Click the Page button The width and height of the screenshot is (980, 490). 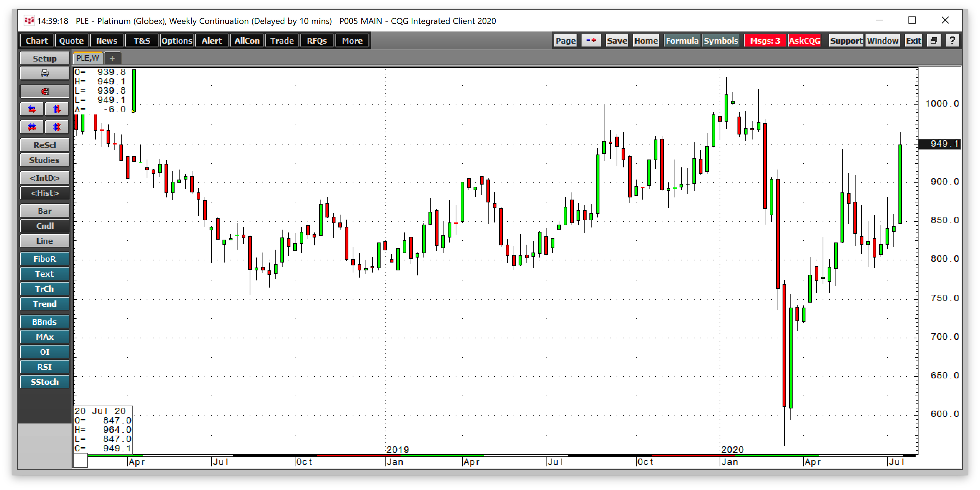coord(565,41)
